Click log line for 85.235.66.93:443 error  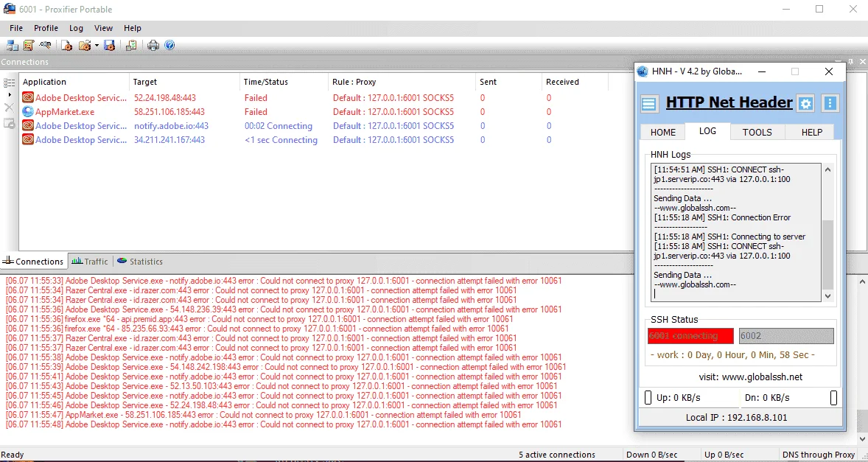pyautogui.click(x=257, y=329)
